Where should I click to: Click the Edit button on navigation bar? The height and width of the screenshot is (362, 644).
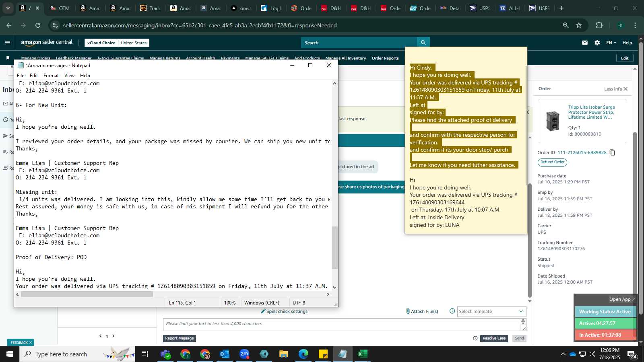(x=625, y=58)
